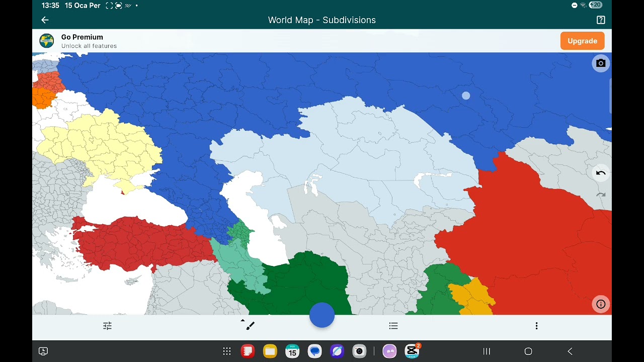
Task: Click the 'Unlock all features' text
Action: click(x=89, y=46)
